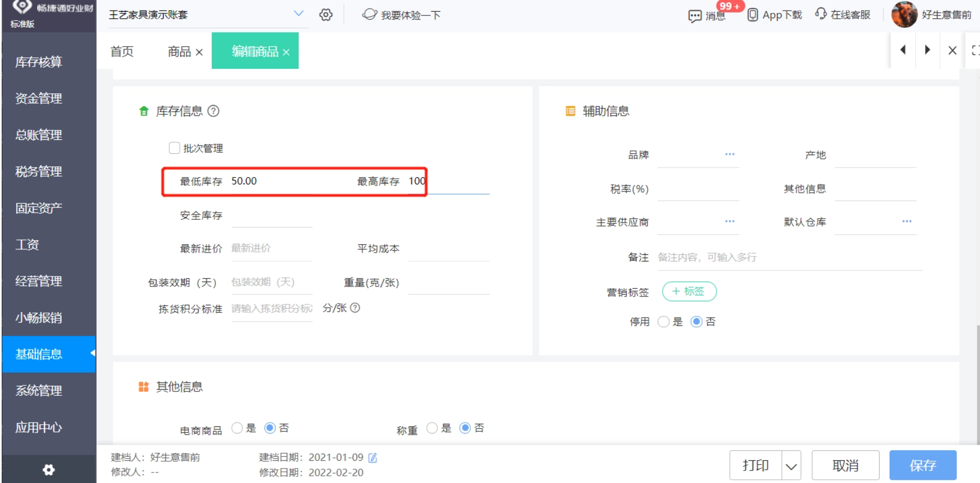
Task: Open 基础信息 in sidebar menu
Action: click(x=39, y=354)
